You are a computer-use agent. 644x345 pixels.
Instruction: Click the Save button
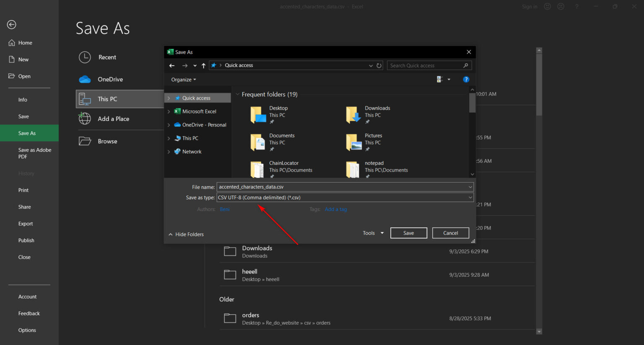tap(408, 233)
